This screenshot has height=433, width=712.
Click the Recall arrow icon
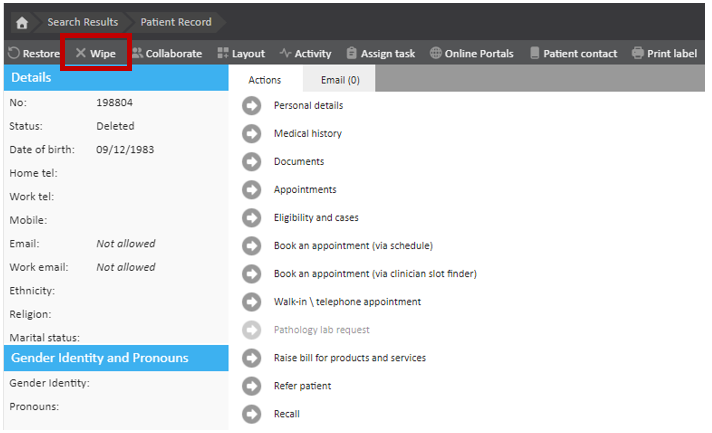[x=251, y=414]
